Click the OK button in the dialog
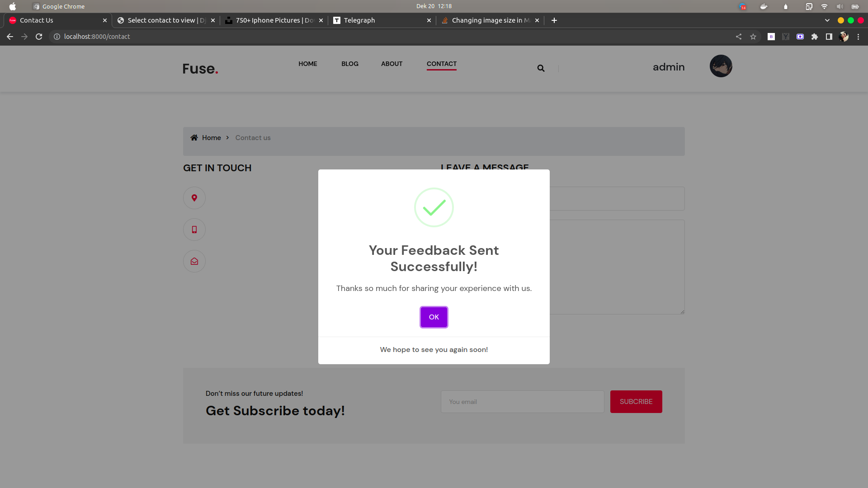Viewport: 868px width, 488px height. coord(434,317)
